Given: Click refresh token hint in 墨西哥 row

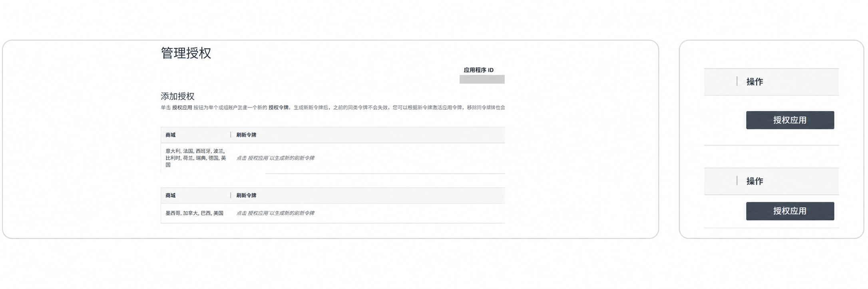Looking at the screenshot, I should 275,213.
